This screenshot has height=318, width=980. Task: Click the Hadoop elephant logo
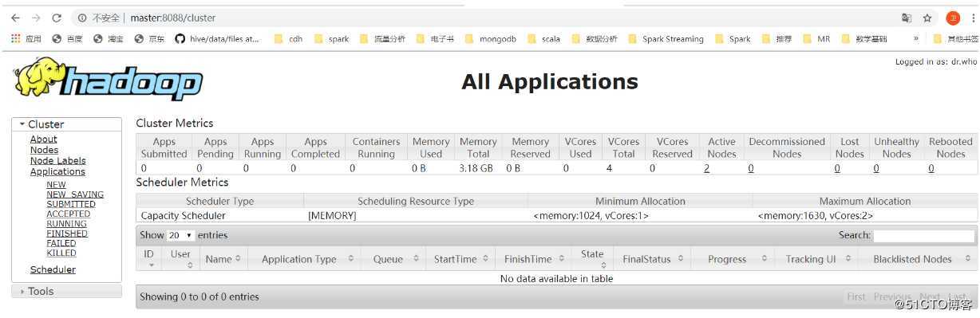click(x=108, y=80)
